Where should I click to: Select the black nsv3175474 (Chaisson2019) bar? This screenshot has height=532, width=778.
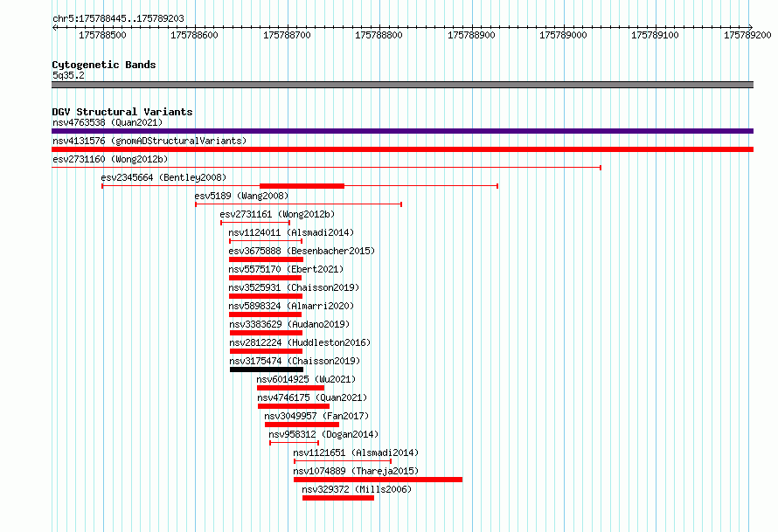pyautogui.click(x=267, y=370)
